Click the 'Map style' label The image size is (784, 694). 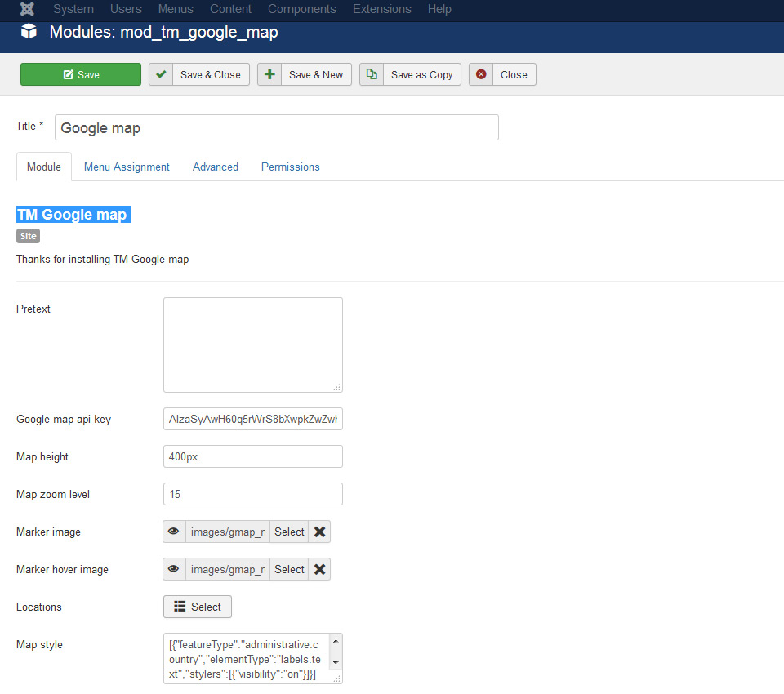pos(39,644)
